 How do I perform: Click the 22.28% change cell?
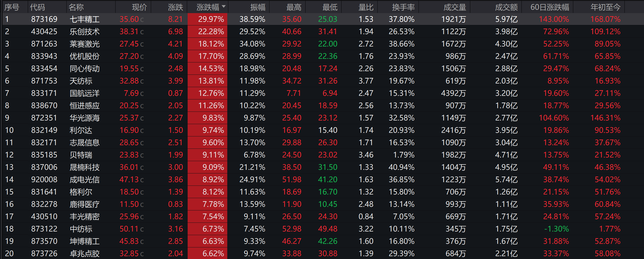click(207, 32)
